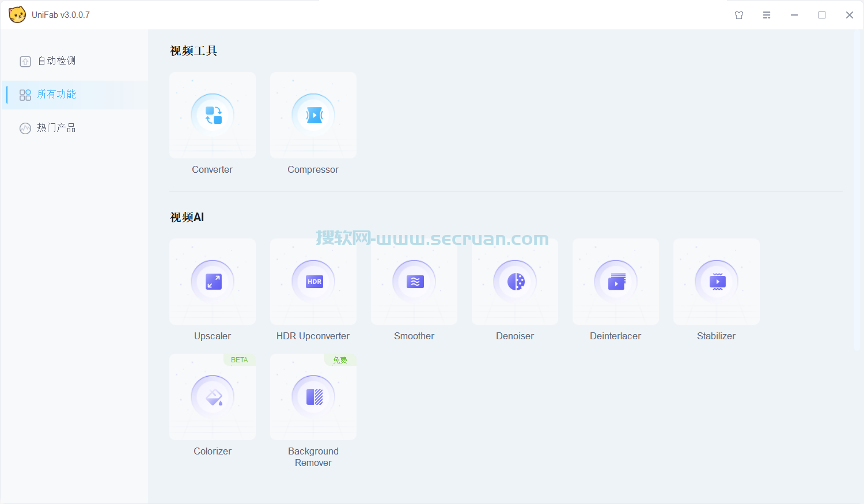
Task: Open the Background Remover icon
Action: point(313,397)
